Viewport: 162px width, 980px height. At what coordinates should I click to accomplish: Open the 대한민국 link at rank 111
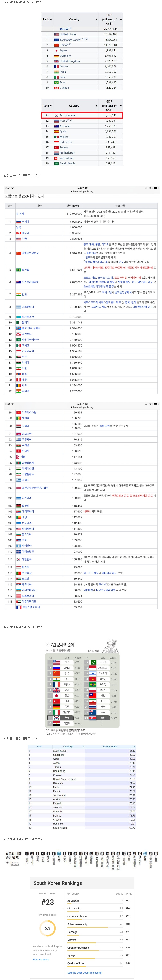coord(27,559)
